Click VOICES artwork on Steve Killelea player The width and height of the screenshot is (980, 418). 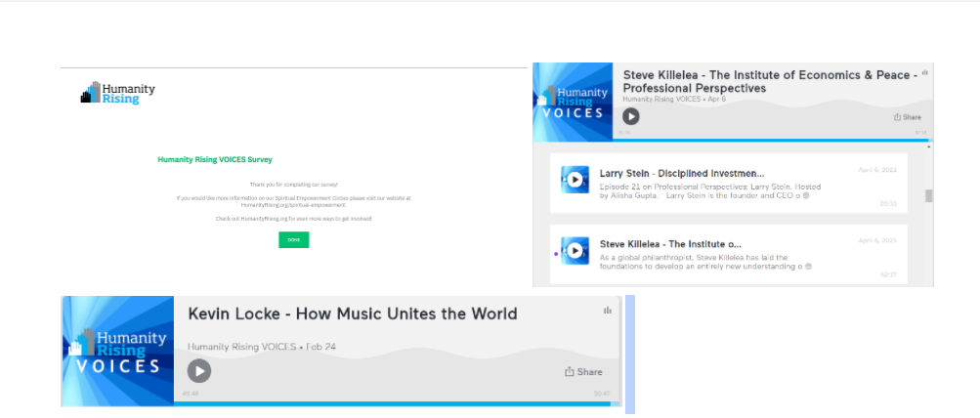[573, 103]
